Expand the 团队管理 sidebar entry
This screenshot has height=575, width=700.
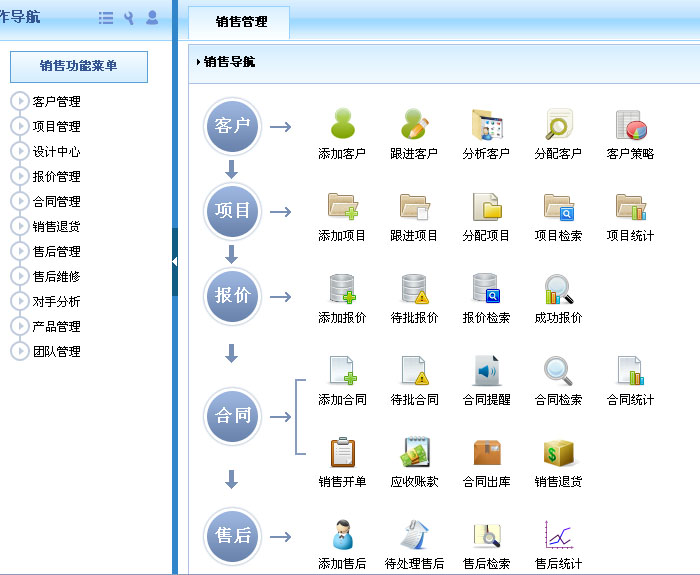click(x=19, y=351)
